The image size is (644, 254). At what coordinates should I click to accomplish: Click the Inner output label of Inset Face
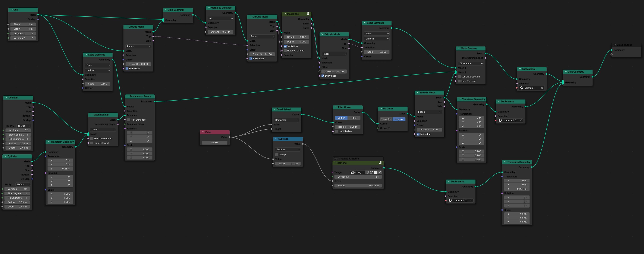tap(306, 23)
